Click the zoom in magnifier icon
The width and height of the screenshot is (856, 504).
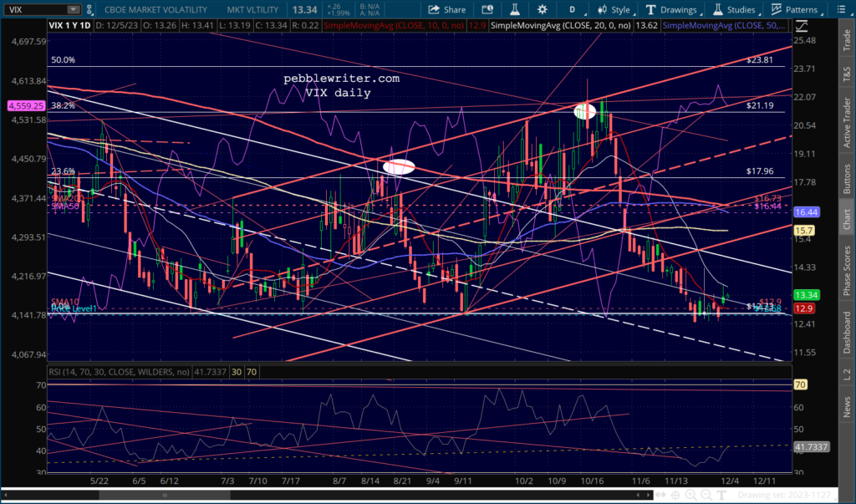pyautogui.click(x=691, y=496)
